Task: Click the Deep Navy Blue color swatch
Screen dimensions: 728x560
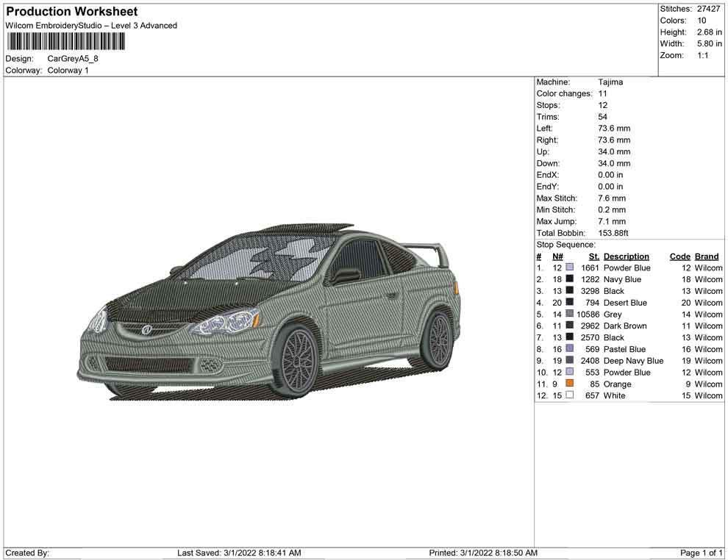Action: (x=570, y=361)
